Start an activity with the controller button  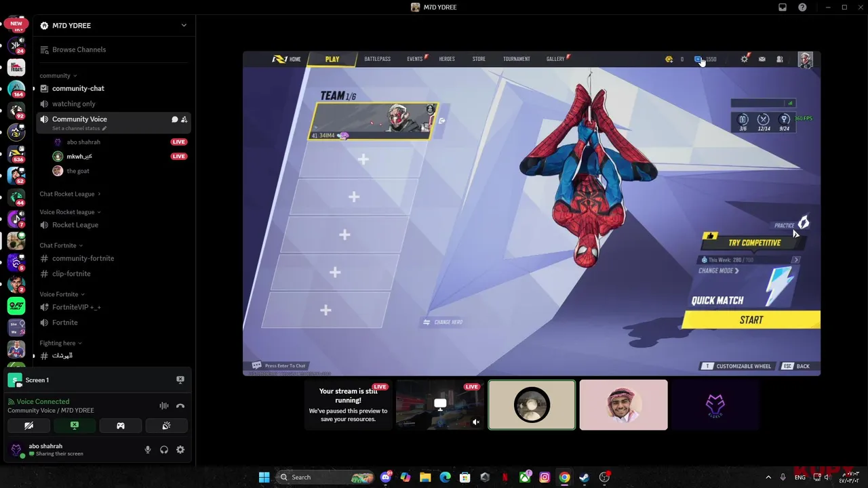[x=121, y=426]
